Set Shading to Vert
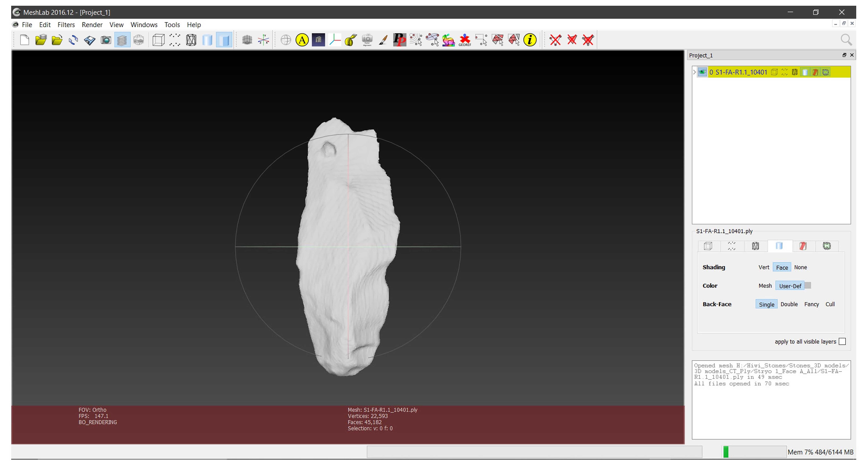 pyautogui.click(x=764, y=267)
